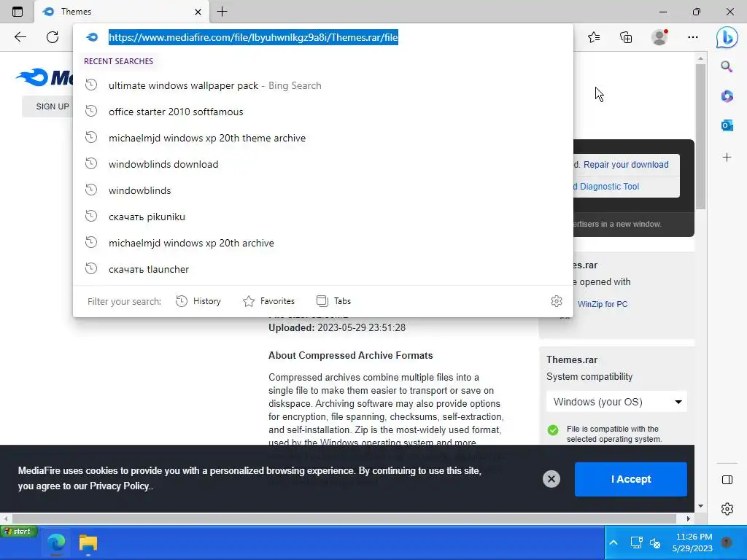
Task: Choose 'michaelmjd windows xp 20th theme archive'
Action: pyautogui.click(x=323, y=138)
